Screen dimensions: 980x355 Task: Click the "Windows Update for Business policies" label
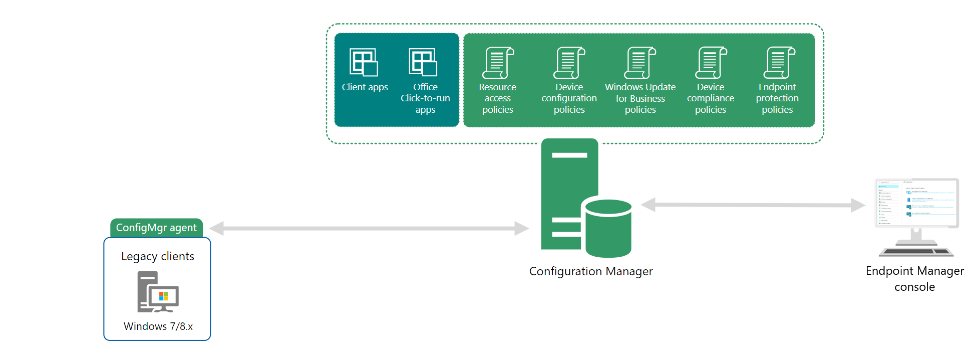tap(640, 98)
